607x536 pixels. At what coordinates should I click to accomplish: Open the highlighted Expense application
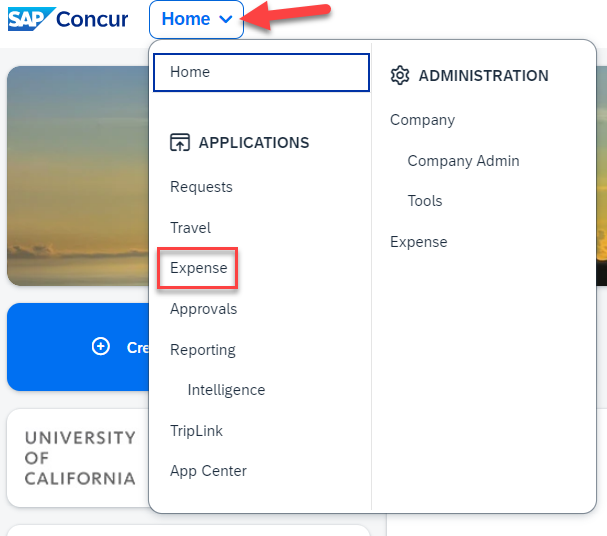point(198,268)
